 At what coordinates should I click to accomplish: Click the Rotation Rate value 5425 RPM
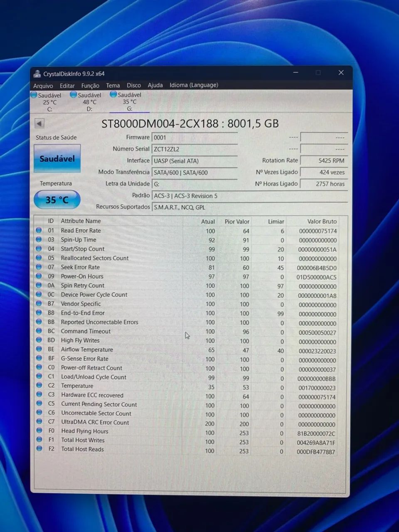324,160
